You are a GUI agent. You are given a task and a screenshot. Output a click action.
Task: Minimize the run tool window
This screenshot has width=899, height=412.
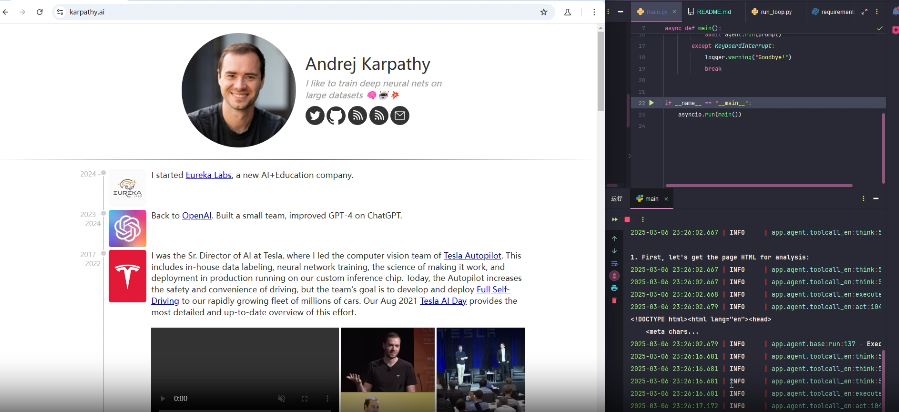pos(875,199)
